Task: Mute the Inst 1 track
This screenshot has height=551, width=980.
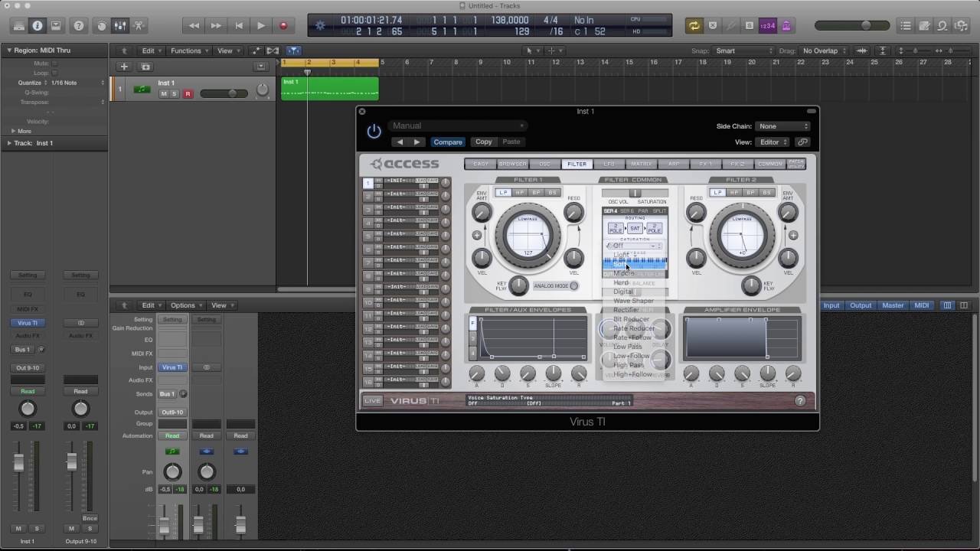Action: pos(163,94)
